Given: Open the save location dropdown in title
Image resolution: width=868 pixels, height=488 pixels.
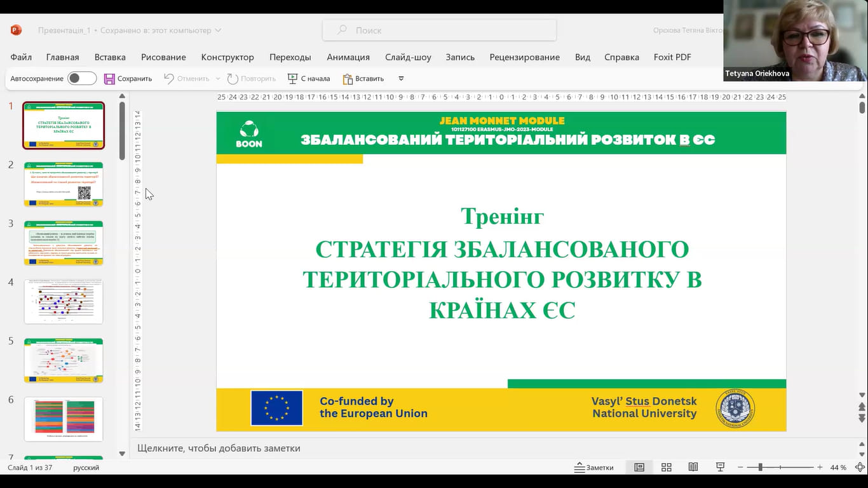Looking at the screenshot, I should 218,30.
